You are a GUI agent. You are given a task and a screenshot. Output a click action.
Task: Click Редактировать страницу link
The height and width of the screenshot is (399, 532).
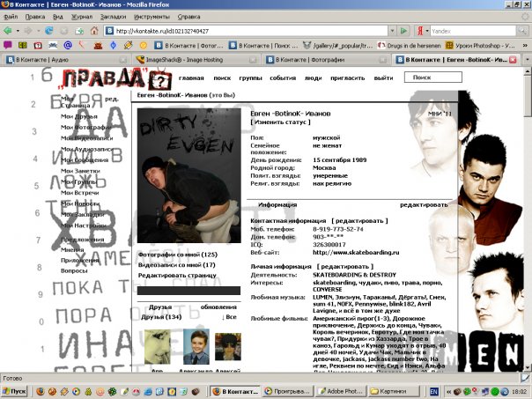177,276
